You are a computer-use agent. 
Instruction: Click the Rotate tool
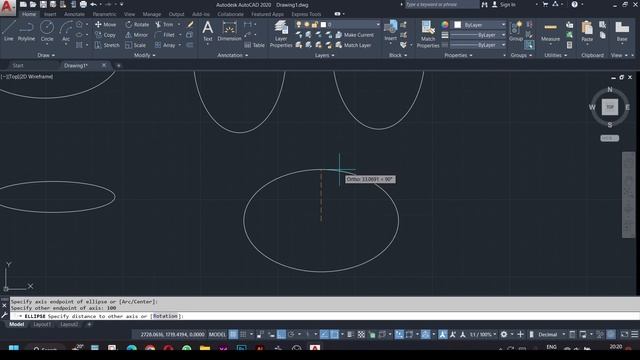tap(137, 24)
